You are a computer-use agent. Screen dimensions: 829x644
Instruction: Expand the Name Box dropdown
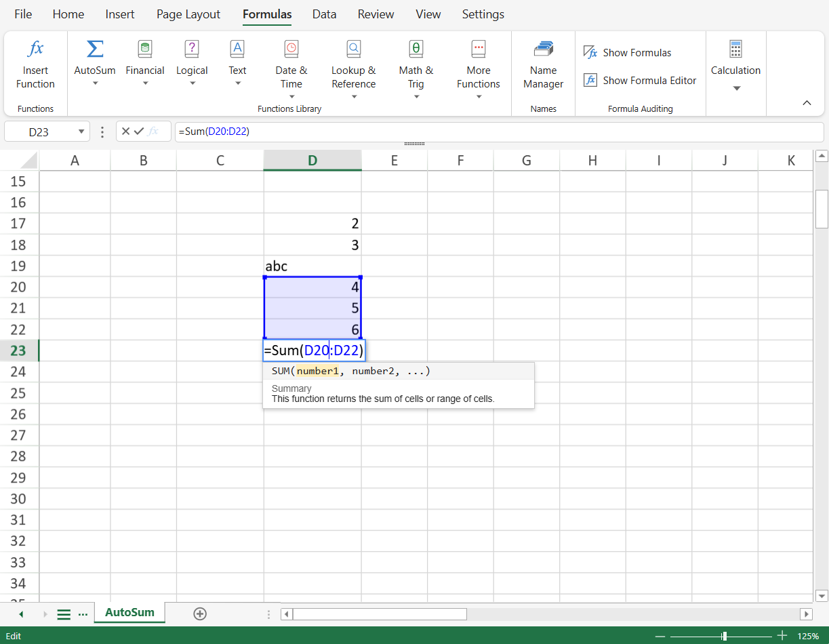81,132
